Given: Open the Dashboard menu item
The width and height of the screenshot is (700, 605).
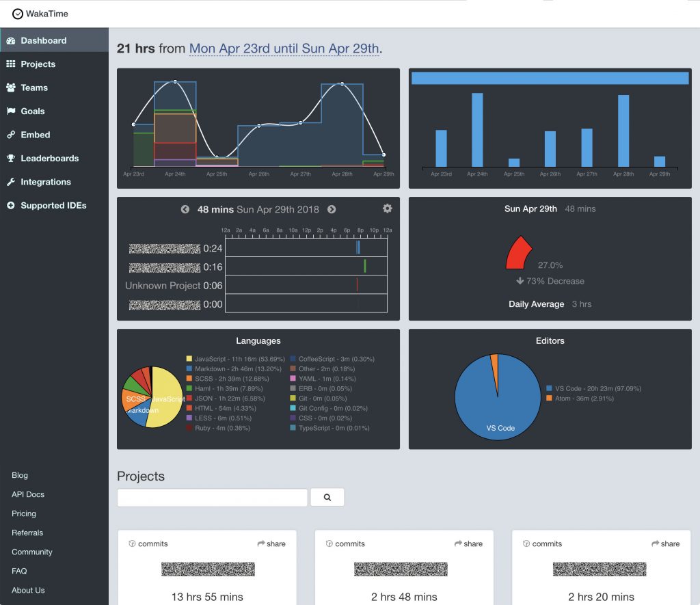Looking at the screenshot, I should click(x=54, y=40).
